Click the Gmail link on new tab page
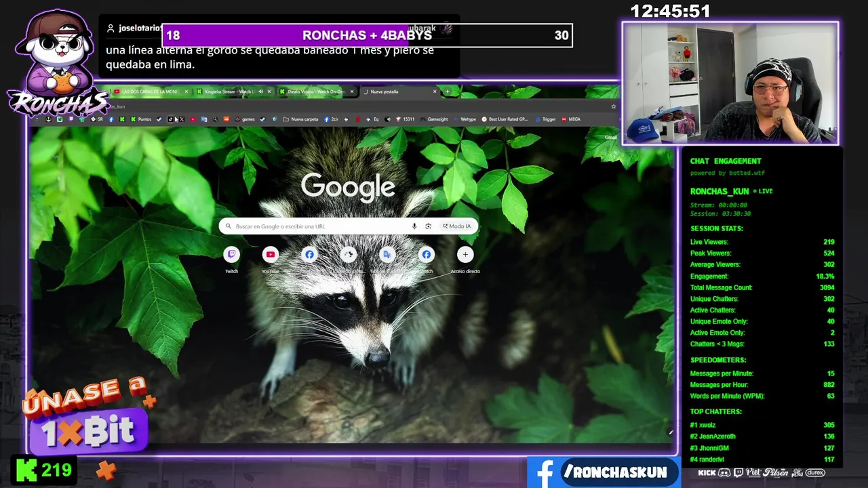This screenshot has width=868, height=488. [610, 138]
